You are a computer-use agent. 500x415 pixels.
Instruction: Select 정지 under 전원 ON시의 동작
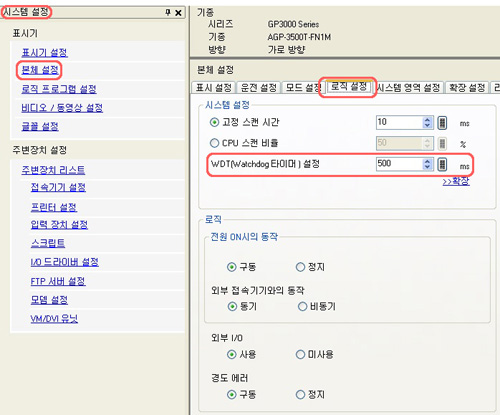[300, 267]
